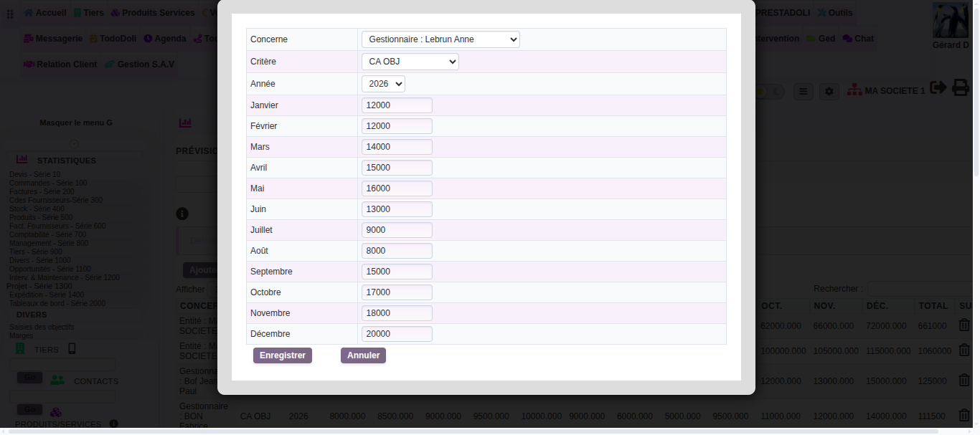Toggle the dark mode moon switch
The image size is (980, 435).
(x=777, y=92)
